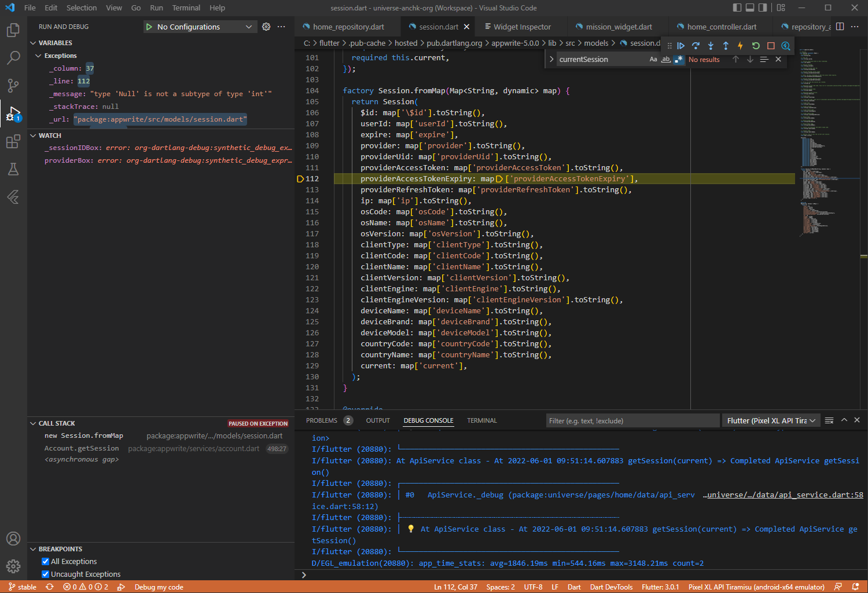Open the Flutter device debug console dropdown

(x=771, y=420)
